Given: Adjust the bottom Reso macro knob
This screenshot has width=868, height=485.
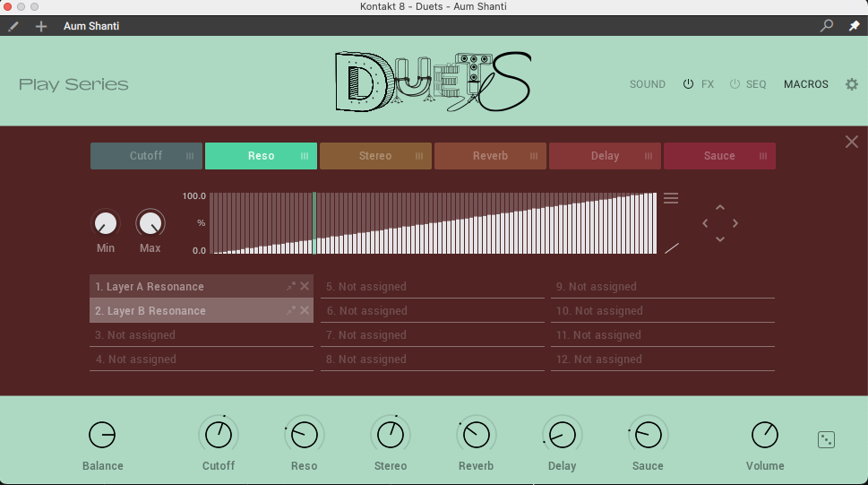Looking at the screenshot, I should coord(305,435).
